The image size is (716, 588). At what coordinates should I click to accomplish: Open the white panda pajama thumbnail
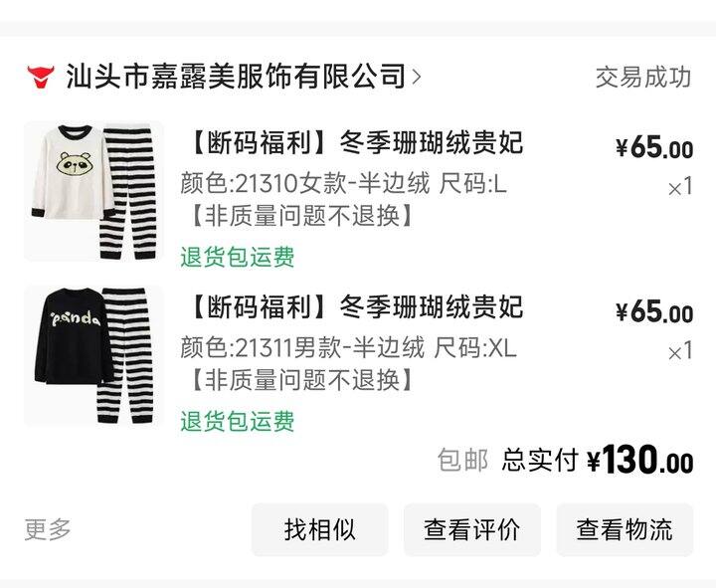click(93, 191)
